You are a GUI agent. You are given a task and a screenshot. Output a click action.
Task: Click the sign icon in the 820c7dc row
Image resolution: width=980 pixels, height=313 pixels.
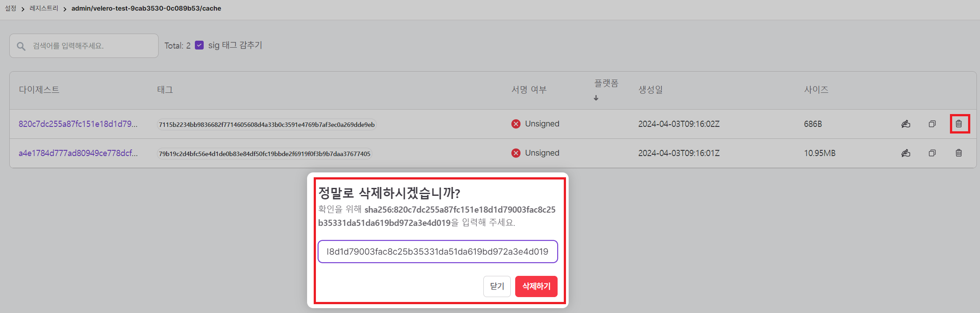(x=906, y=124)
